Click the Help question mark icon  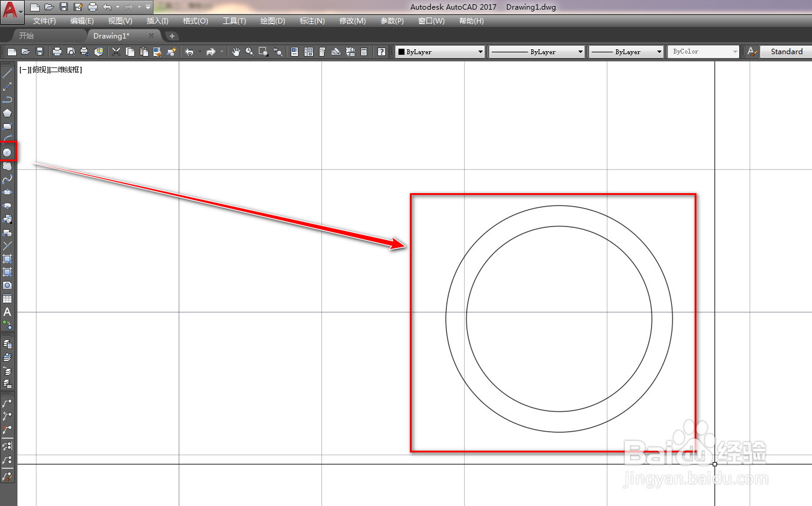click(381, 52)
